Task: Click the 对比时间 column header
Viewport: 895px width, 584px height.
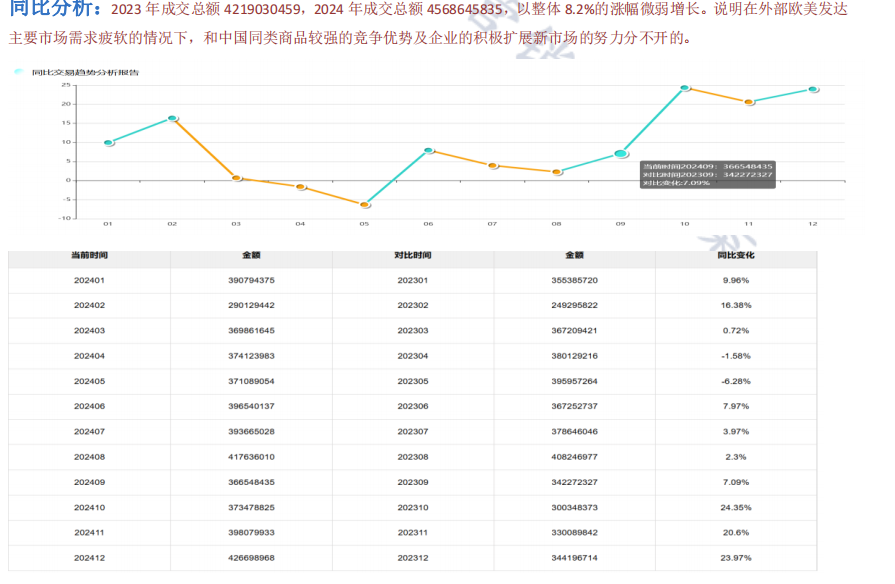Action: (x=412, y=256)
